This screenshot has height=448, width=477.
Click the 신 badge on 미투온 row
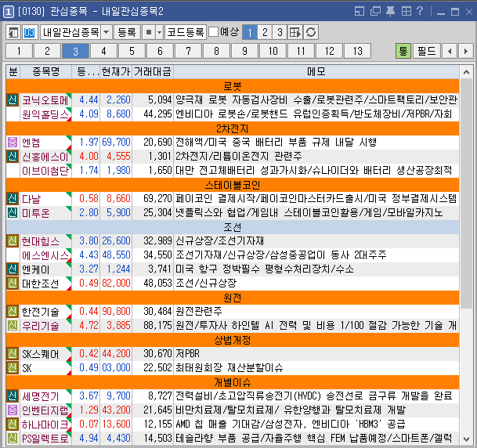(x=13, y=212)
